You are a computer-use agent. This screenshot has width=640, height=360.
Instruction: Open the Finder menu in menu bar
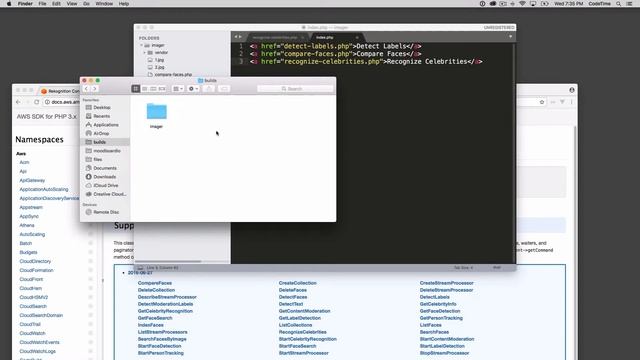[x=25, y=4]
